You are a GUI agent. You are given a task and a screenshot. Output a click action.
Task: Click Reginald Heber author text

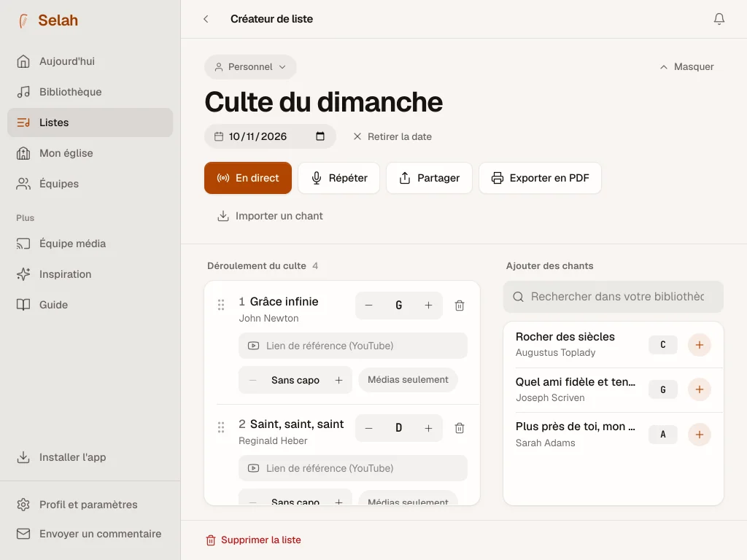click(273, 441)
